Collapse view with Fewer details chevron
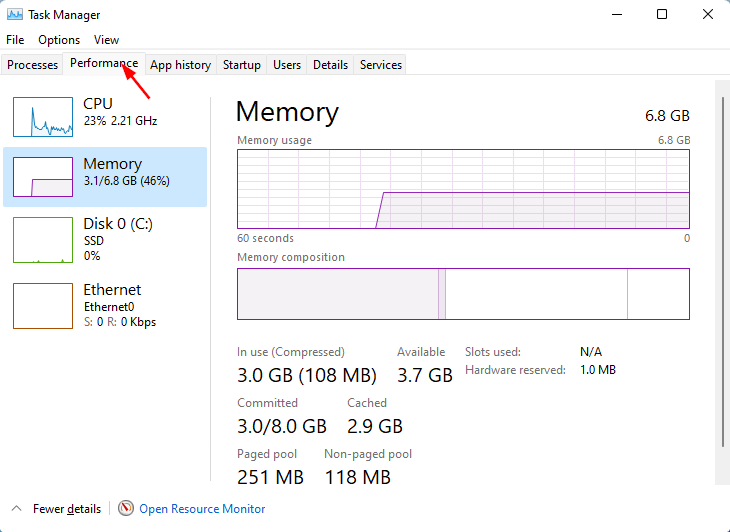Screen dimensions: 730x532 [x=15, y=509]
